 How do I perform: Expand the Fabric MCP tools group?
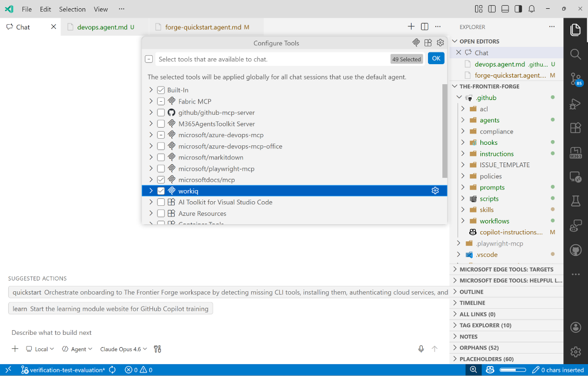point(151,101)
